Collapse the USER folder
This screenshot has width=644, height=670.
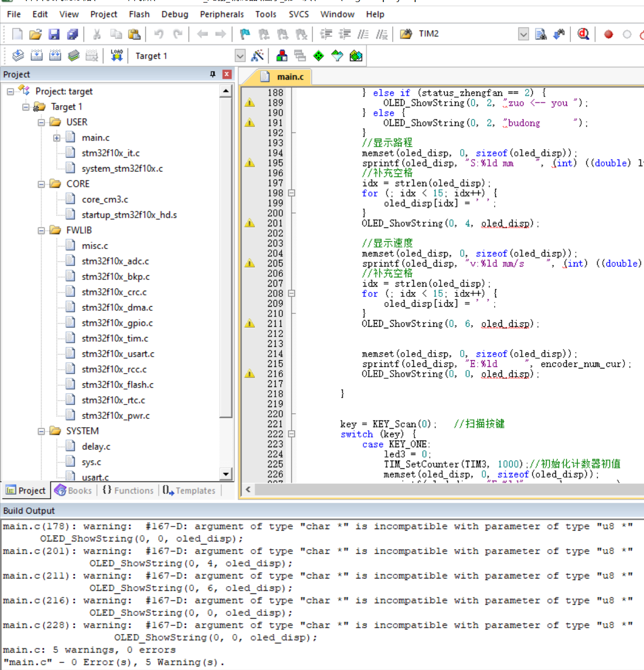point(41,122)
